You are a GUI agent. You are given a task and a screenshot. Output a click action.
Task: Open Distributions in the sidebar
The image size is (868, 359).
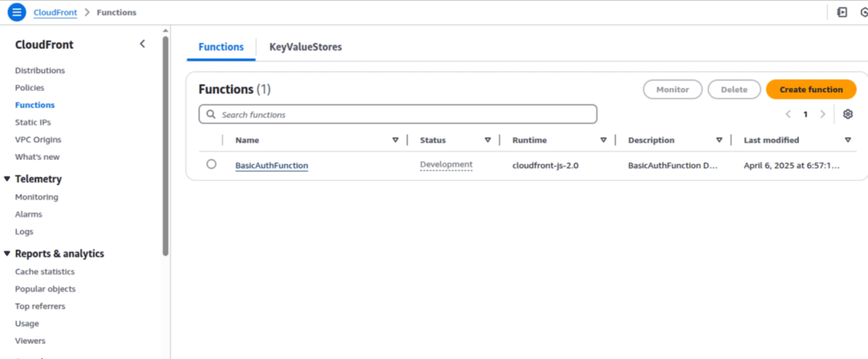tap(40, 70)
